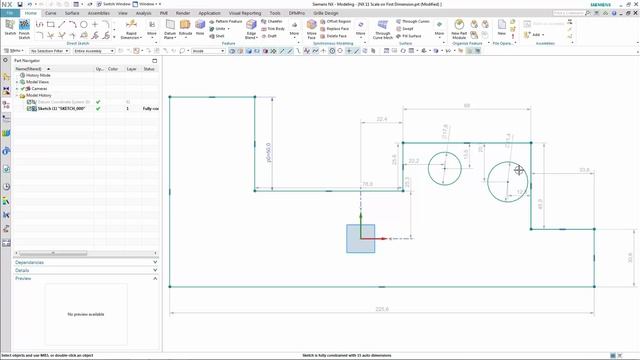Viewport: 640px width, 360px height.
Task: Open the No Selection Filter dropdown
Action: coord(49,51)
